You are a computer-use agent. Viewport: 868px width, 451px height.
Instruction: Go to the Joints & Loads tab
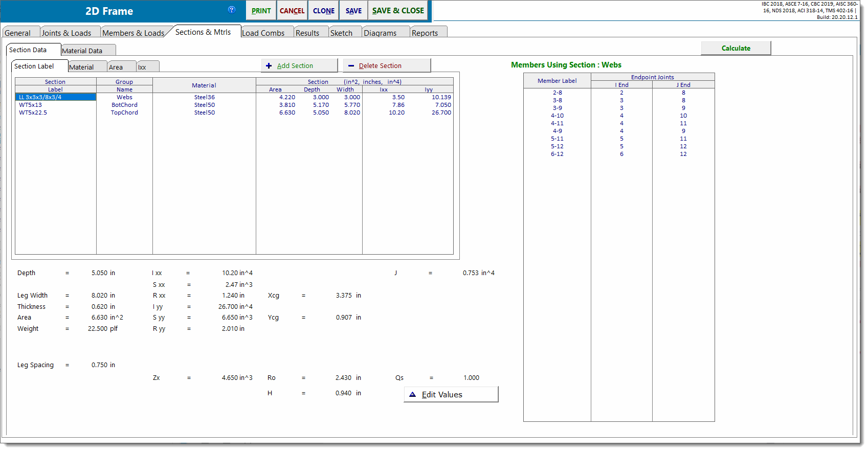pos(66,33)
